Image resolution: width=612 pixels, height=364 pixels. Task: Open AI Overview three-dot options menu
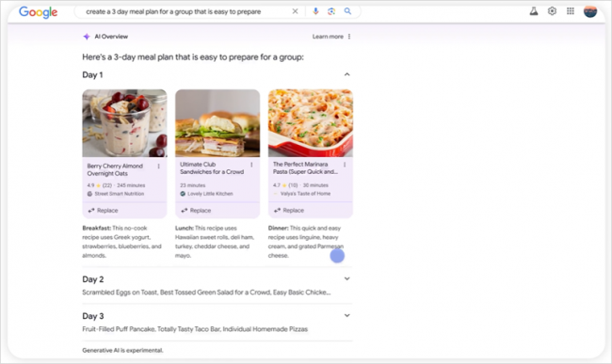[x=349, y=37]
